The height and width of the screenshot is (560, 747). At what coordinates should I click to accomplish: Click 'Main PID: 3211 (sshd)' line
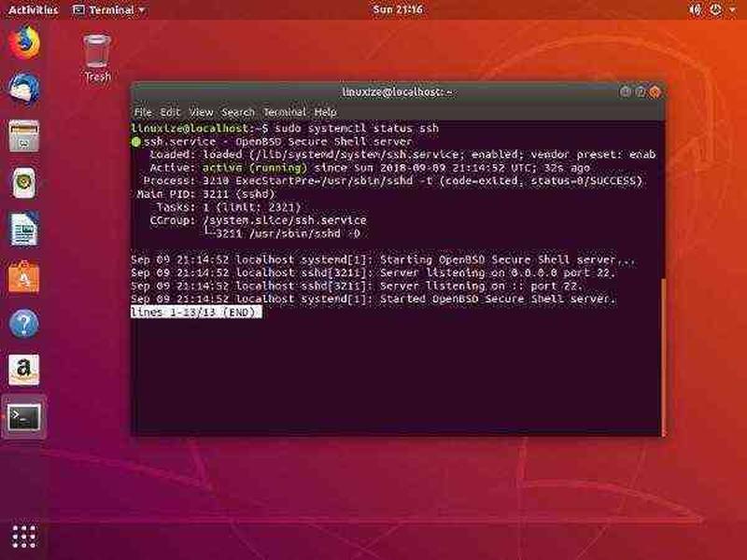coord(205,194)
